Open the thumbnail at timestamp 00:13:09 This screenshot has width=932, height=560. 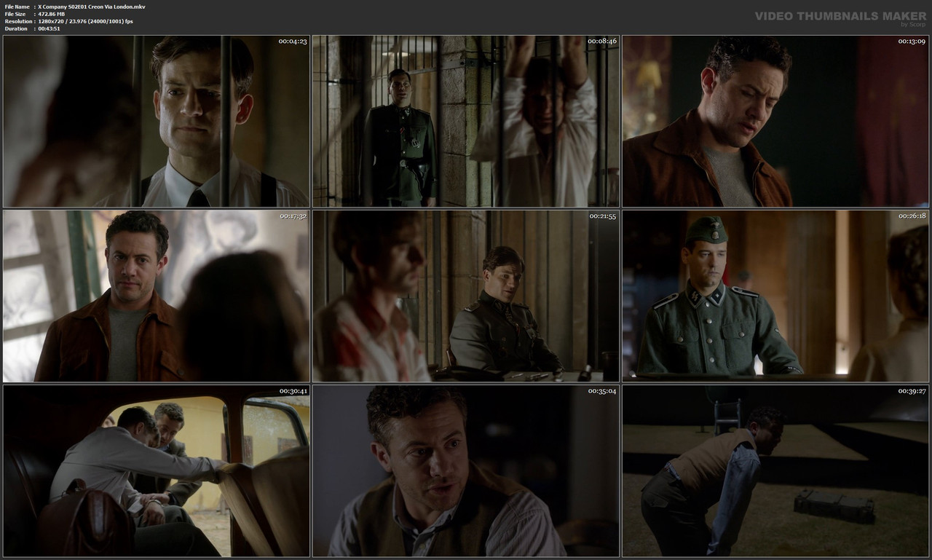[x=775, y=120]
